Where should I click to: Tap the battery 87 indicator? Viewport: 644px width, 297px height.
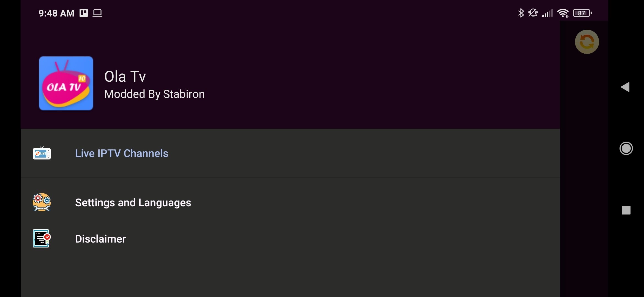click(x=582, y=13)
